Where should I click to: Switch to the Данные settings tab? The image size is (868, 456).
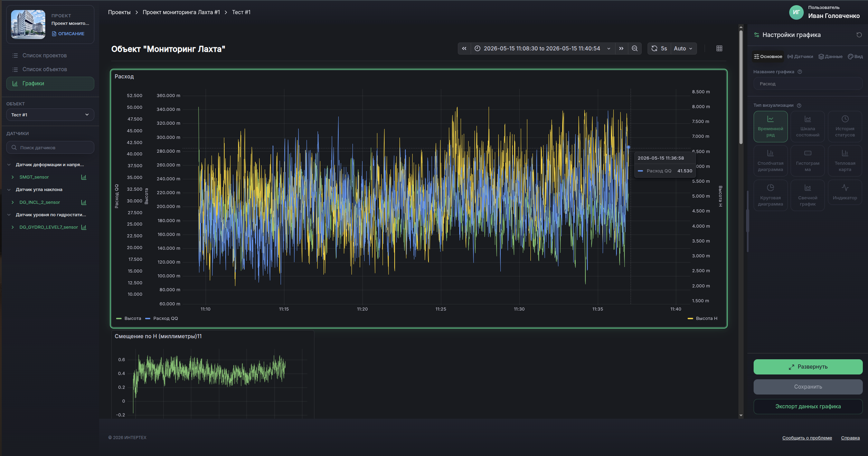(x=830, y=57)
